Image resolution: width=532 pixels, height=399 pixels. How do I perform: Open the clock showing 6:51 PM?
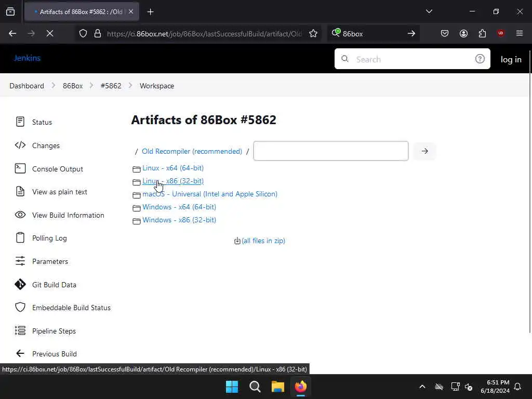coord(495,387)
